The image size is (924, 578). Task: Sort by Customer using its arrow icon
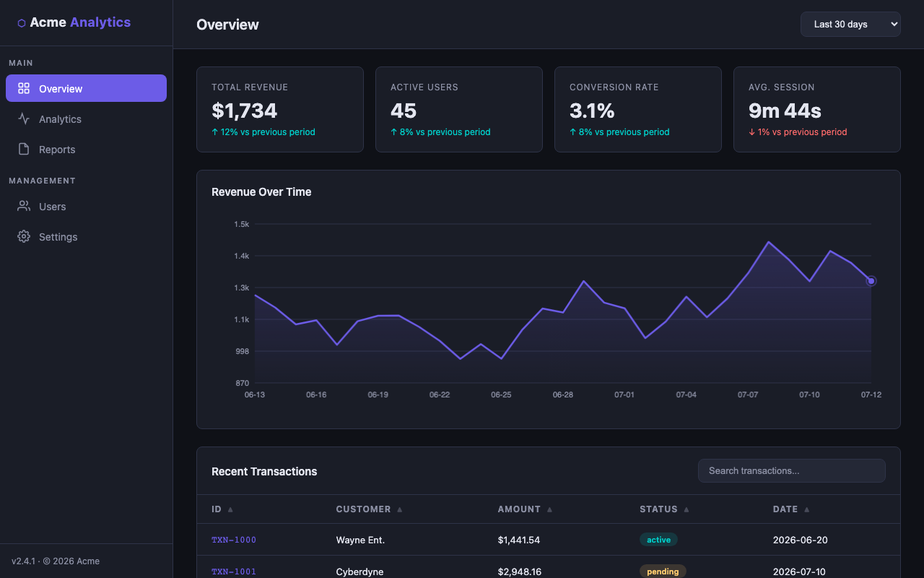tap(399, 509)
